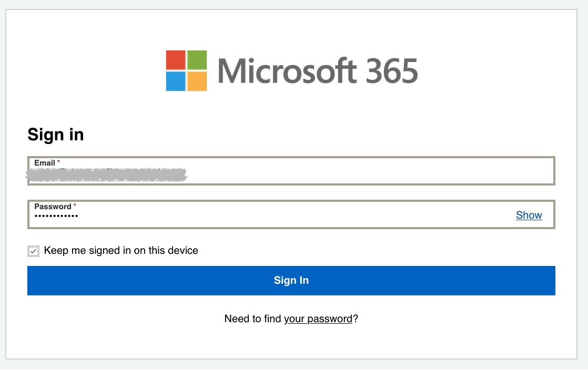Click the Email field label
The image size is (588, 370).
(x=45, y=163)
